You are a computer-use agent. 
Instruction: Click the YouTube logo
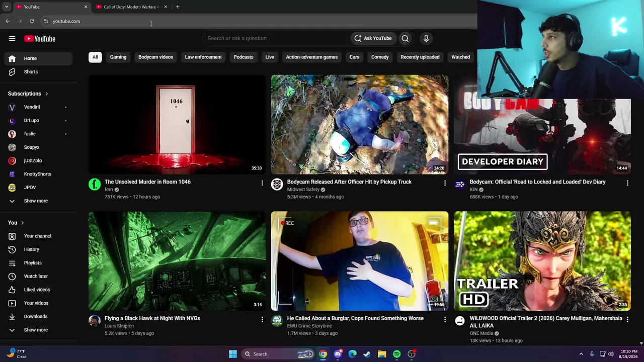[40, 39]
